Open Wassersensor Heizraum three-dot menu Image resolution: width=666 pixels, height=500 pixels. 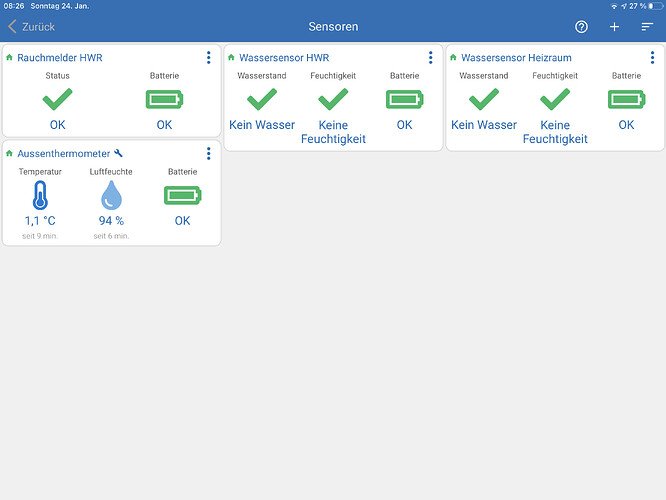click(x=652, y=58)
